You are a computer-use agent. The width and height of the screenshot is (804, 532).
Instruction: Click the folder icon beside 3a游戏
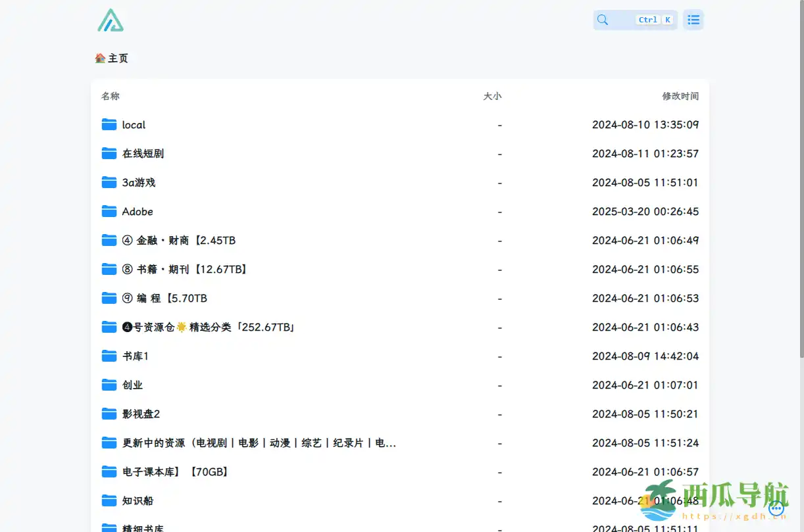[x=109, y=183]
